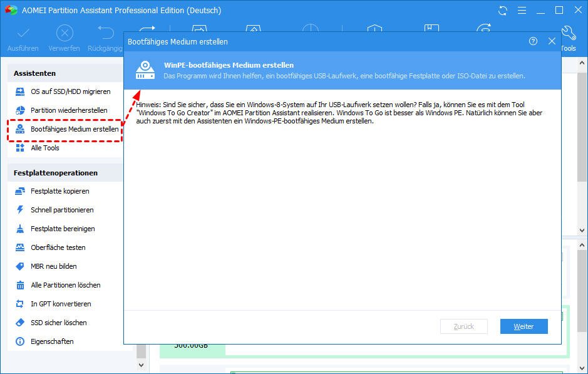Click the In GPT konvertieren icon
Image resolution: width=588 pixels, height=374 pixels.
click(20, 304)
